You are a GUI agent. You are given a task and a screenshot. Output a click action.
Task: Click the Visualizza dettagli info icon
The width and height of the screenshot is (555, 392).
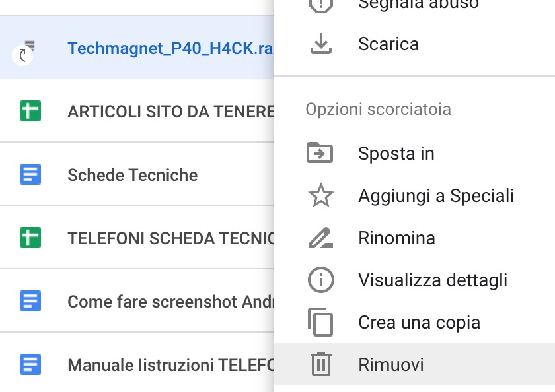click(320, 280)
